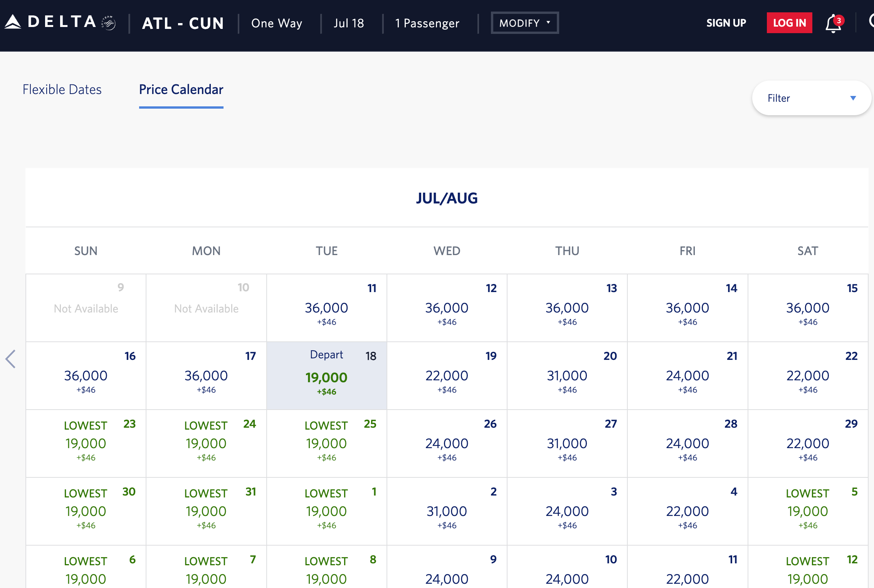Click 1 Passenger selector
This screenshot has width=874, height=588.
click(x=427, y=23)
